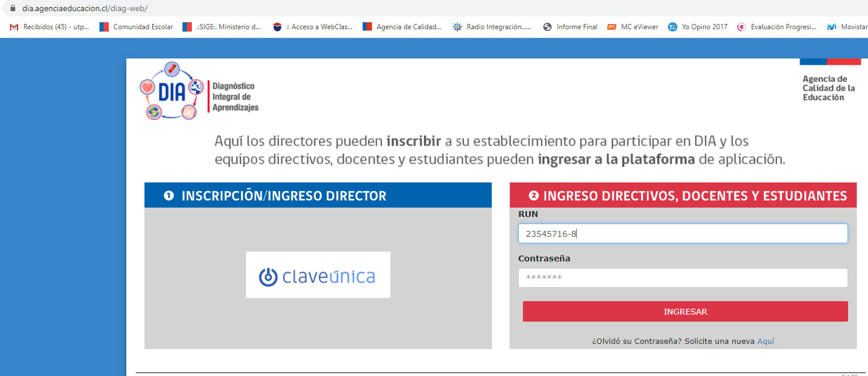Click the Contraseña field label
Screen dimensions: 868x376
point(544,258)
